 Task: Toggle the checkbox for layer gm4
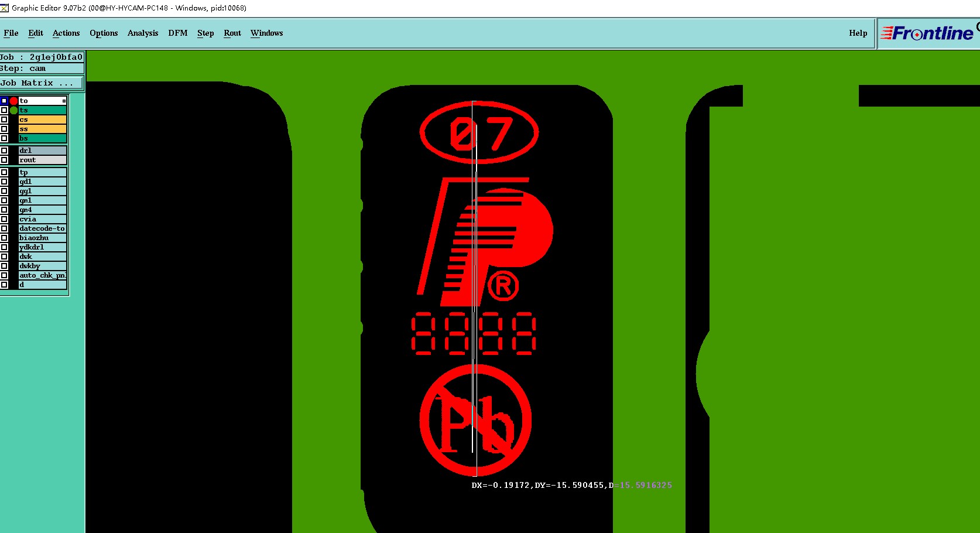4,210
